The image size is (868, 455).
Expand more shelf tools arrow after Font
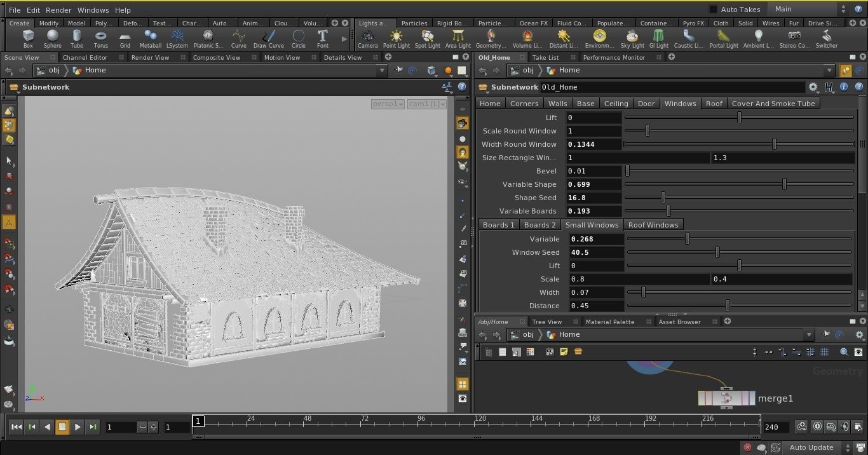344,39
